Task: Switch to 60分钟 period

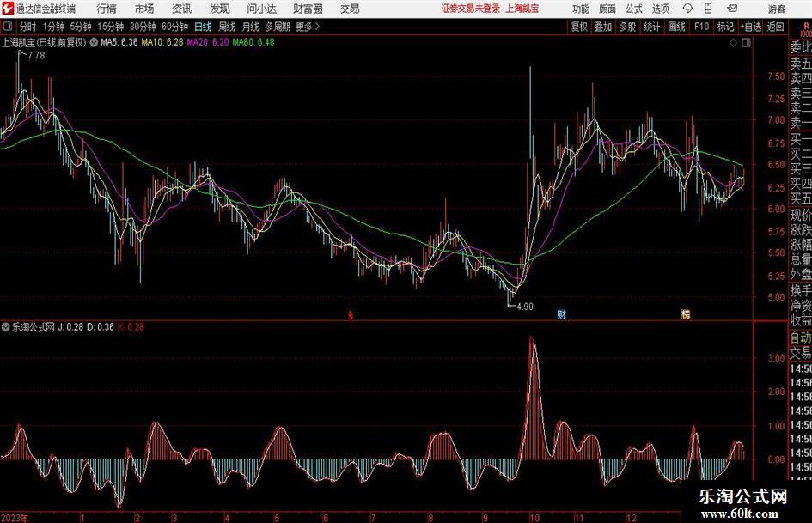Action: 175,27
